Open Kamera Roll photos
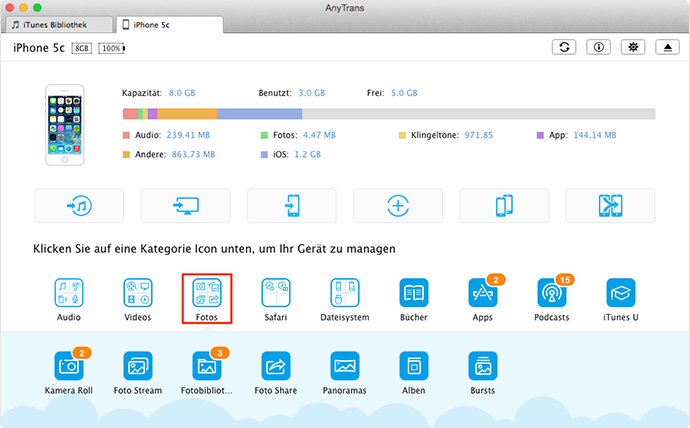Viewport: 690px width, 428px height. 69,366
